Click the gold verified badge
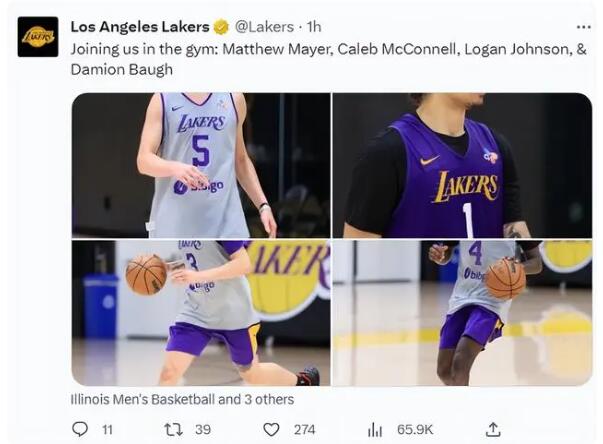Screen dimensions: 603x444 coord(221,27)
